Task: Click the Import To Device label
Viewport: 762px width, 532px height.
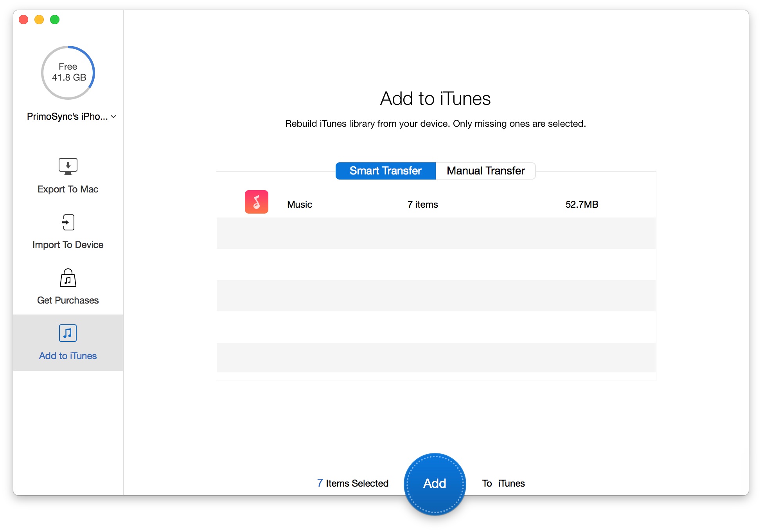Action: tap(68, 245)
